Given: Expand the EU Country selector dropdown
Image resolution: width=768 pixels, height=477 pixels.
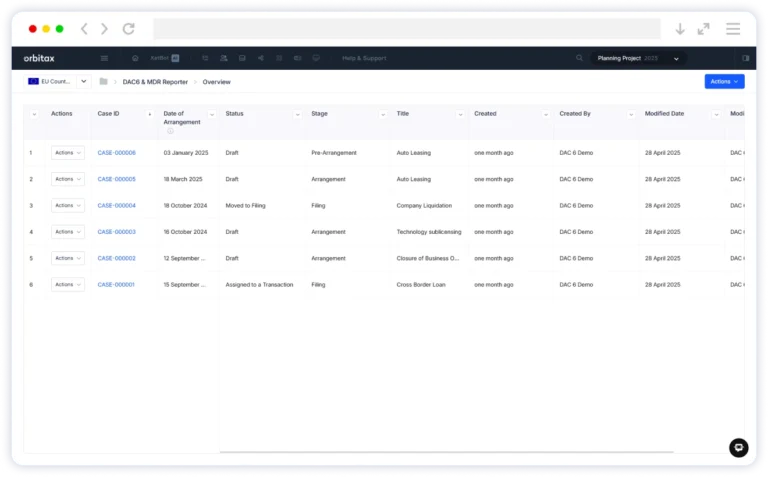Looking at the screenshot, I should (x=84, y=81).
